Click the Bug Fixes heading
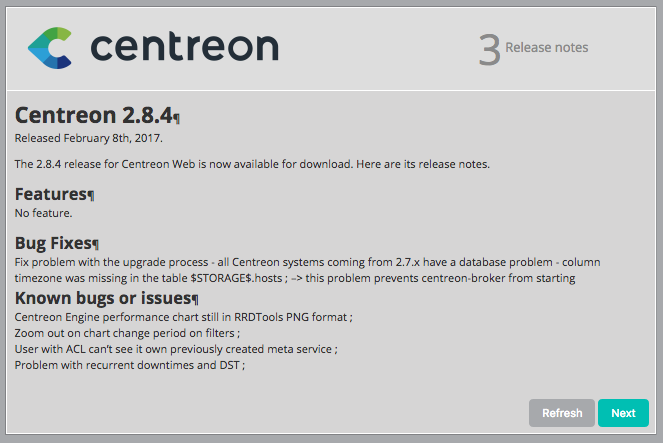This screenshot has height=443, width=663. [53, 242]
